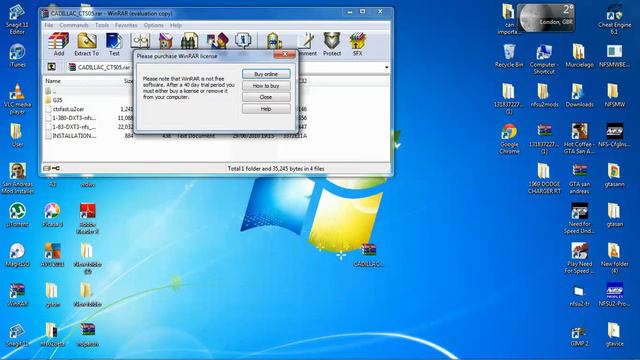
Task: Select the New folder (4) desktop icon
Action: (x=614, y=258)
